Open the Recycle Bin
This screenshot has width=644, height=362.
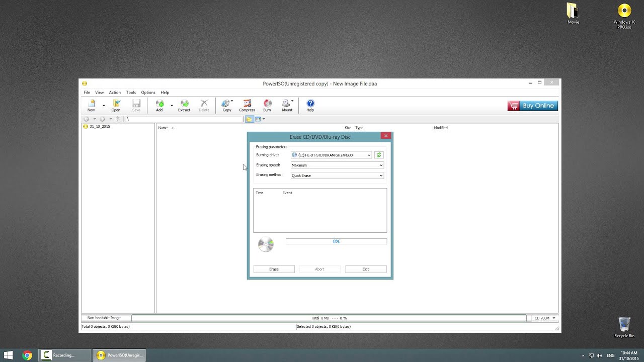click(624, 327)
